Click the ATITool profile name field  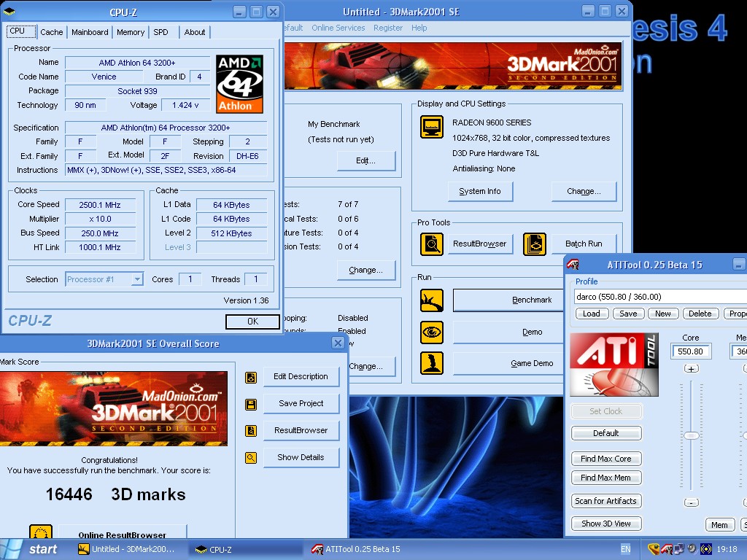[x=660, y=297]
